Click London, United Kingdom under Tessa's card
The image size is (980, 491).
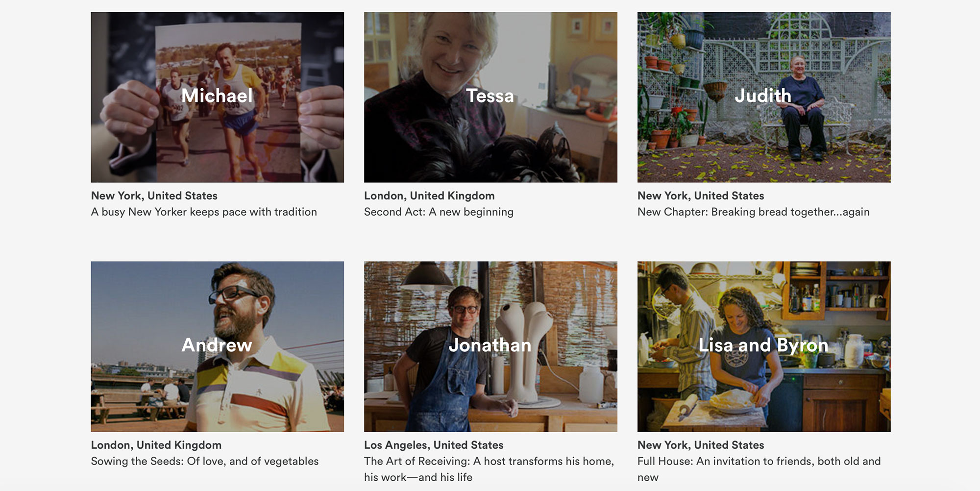(x=429, y=196)
